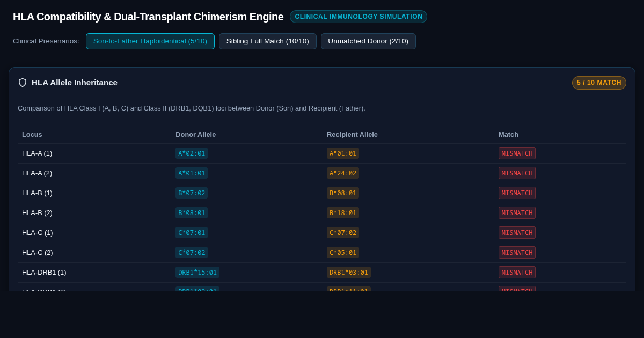Click donor allele A*01:01
This screenshot has height=338, width=644.
(192, 173)
